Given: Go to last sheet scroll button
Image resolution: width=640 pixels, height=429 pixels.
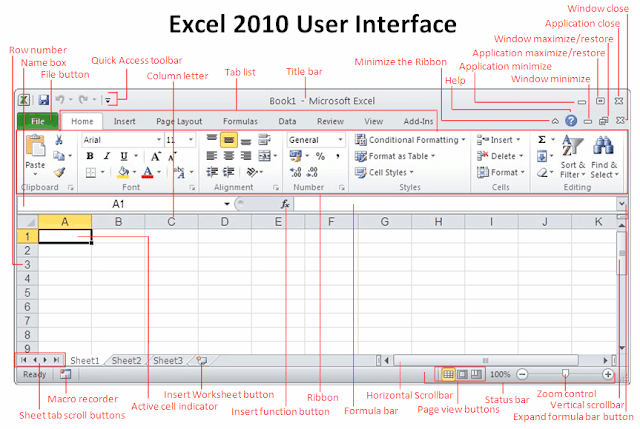Looking at the screenshot, I should tap(56, 360).
